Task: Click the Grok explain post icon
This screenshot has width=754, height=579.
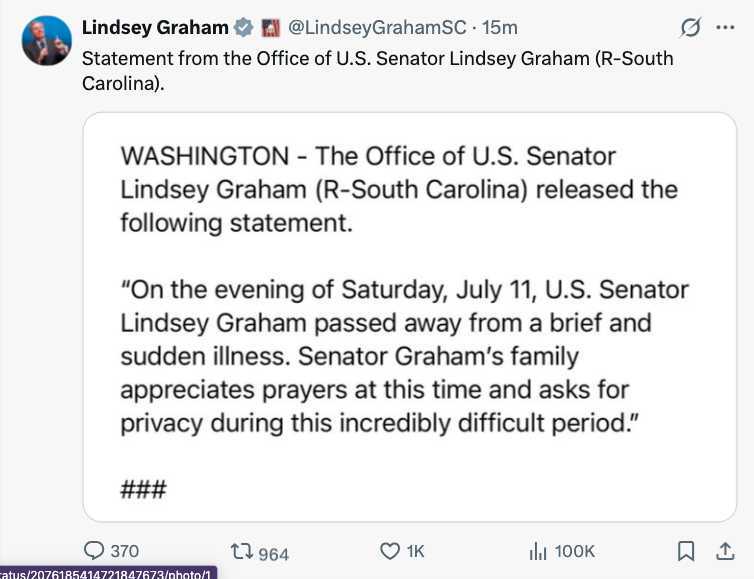Action: 691,28
